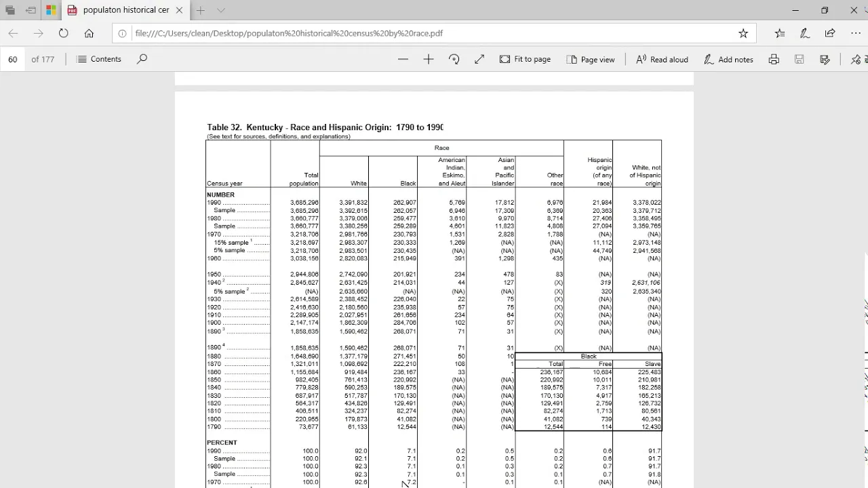Screen dimensions: 868x488
Task: Open the Page view options
Action: 591,59
